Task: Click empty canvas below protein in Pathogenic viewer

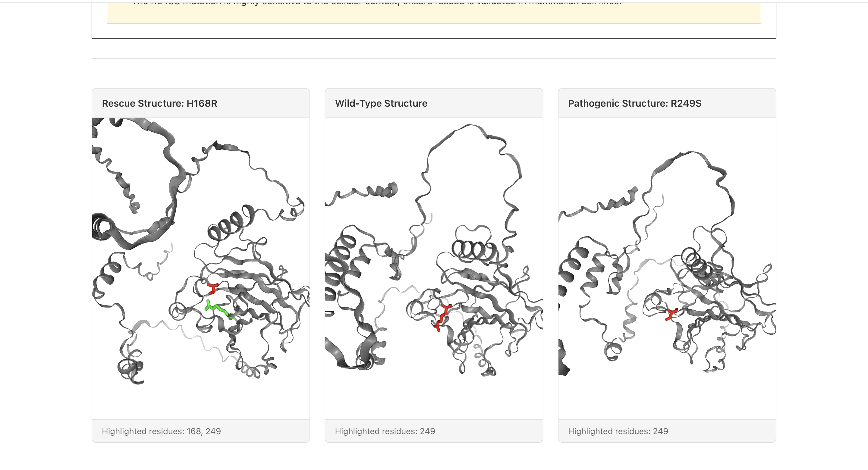Action: (667, 398)
